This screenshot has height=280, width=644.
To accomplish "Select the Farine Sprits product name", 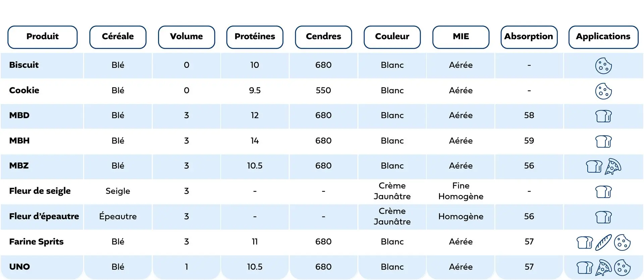I will pyautogui.click(x=36, y=242).
